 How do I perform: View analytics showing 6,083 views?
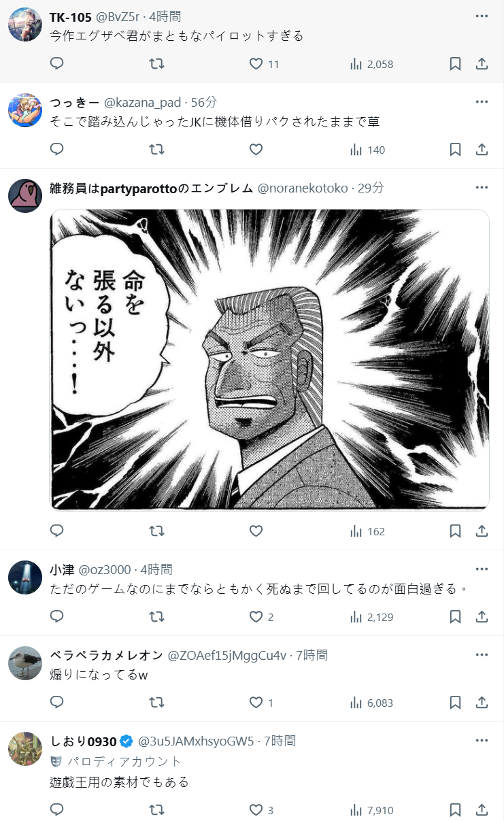(x=371, y=703)
